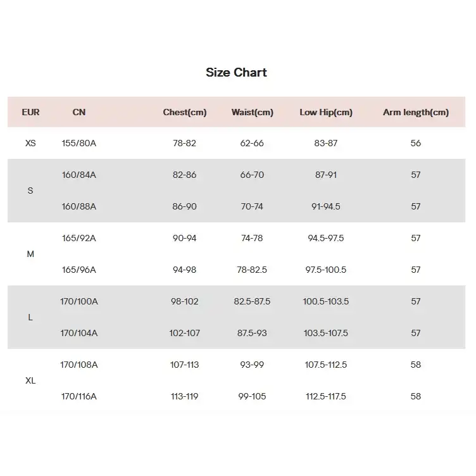Select the 165/92A CN size cell

[79, 238]
